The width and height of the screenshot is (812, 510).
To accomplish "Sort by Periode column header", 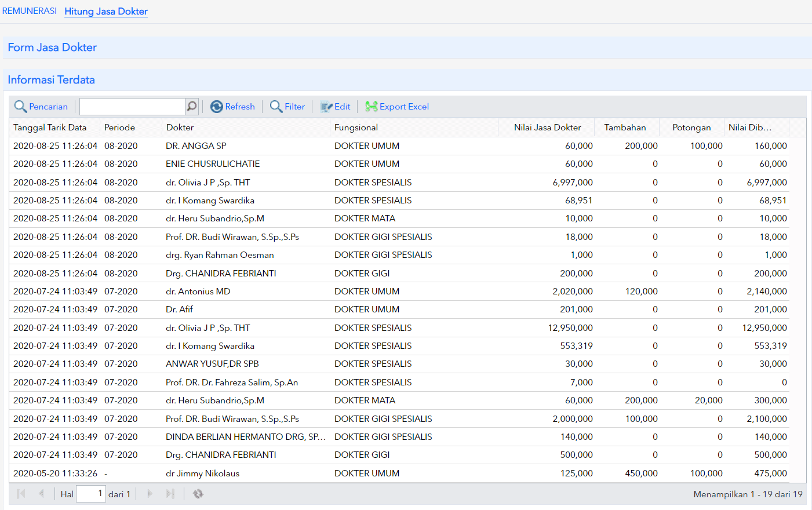I will 131,128.
